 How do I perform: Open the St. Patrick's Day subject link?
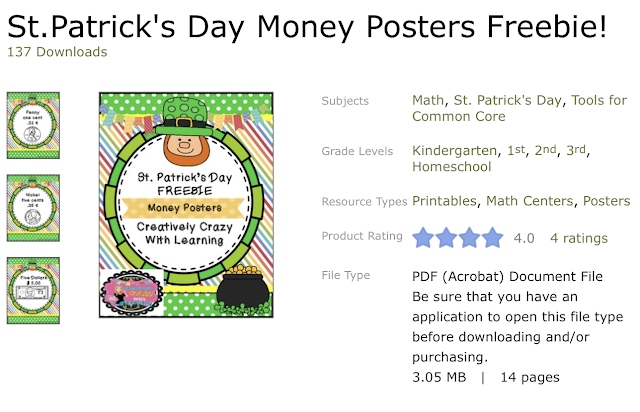(508, 100)
